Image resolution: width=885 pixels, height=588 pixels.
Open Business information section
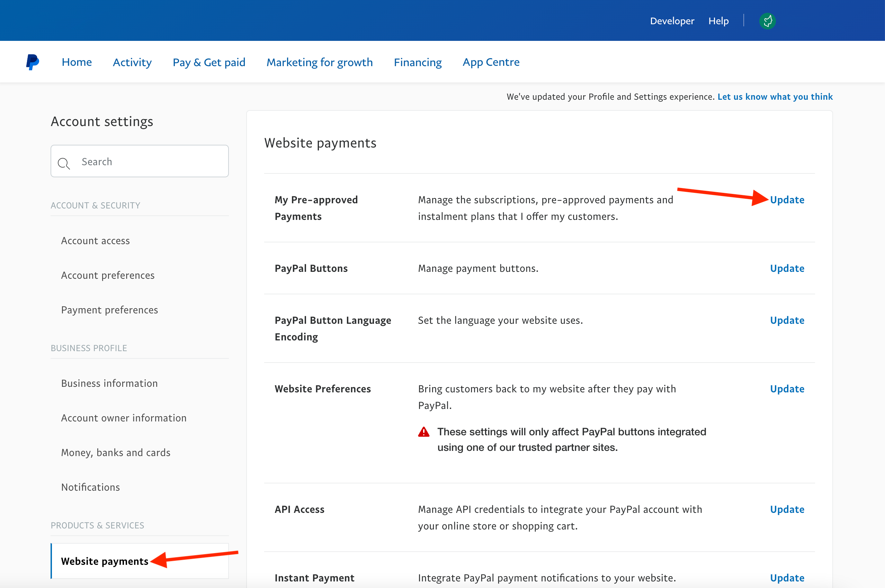109,383
